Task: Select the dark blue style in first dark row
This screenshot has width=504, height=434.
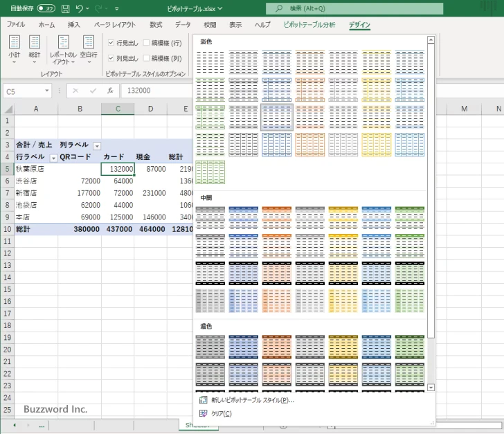Action: tap(243, 347)
